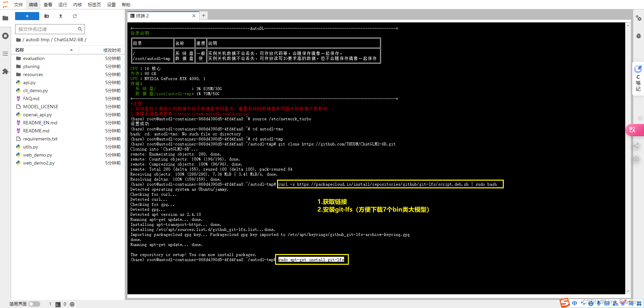Create a new folder icon
644x308 pixels.
pyautogui.click(x=47, y=16)
